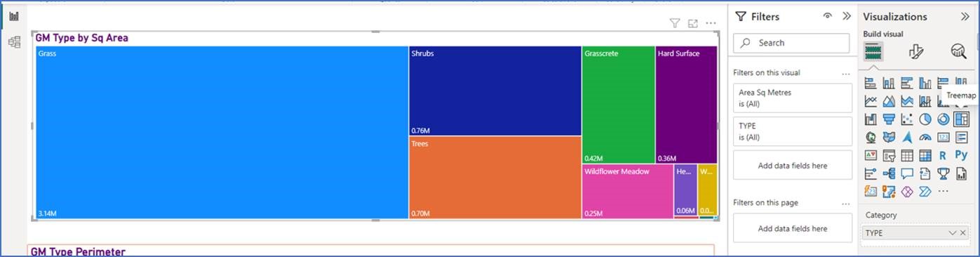
Task: Choose the Clustered column chart visual
Action: pos(925,83)
